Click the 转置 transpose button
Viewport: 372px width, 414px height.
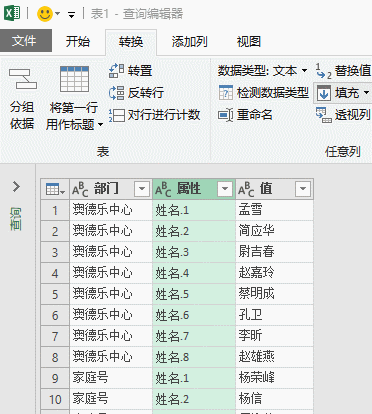click(131, 71)
